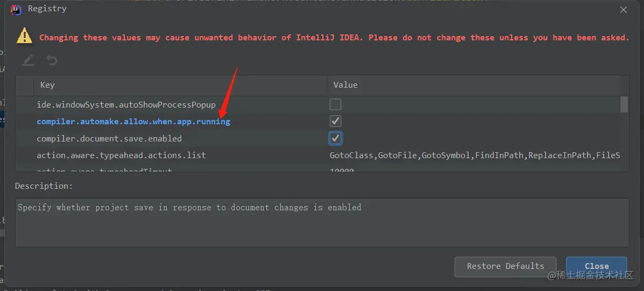Click the Restore Defaults button
The image size is (644, 291).
(x=505, y=266)
